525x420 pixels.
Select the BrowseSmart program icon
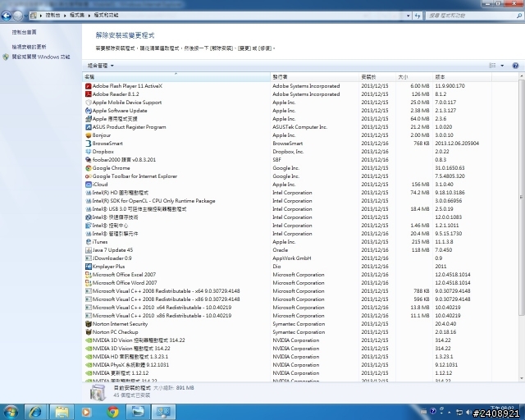tap(89, 144)
